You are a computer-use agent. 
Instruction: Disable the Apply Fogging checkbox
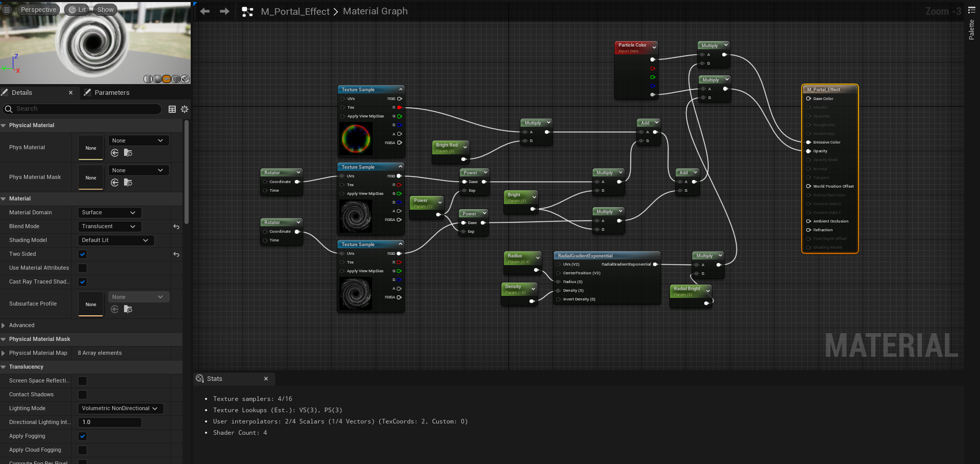click(x=83, y=436)
